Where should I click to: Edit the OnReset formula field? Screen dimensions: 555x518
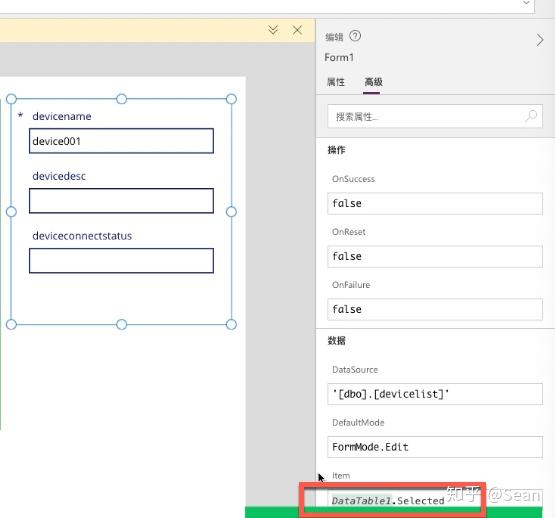(x=435, y=256)
